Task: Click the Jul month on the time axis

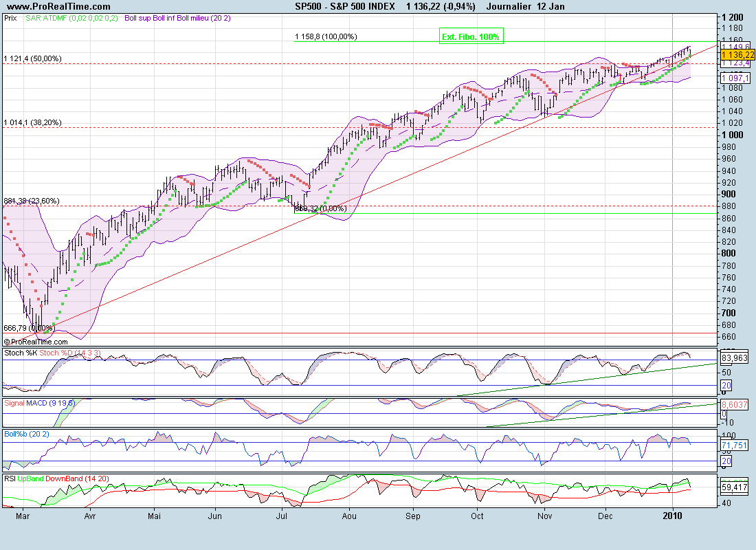Action: pos(282,516)
